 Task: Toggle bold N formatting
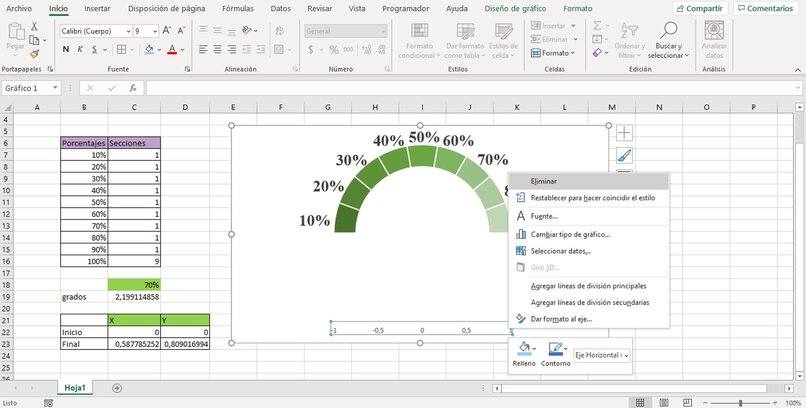coord(66,49)
